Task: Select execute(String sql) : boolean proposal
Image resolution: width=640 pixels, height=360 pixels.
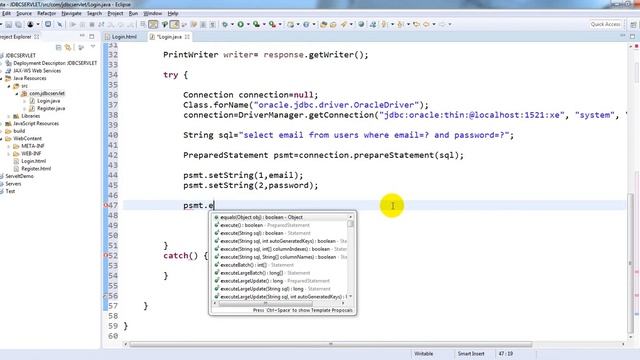Action: [x=281, y=233]
